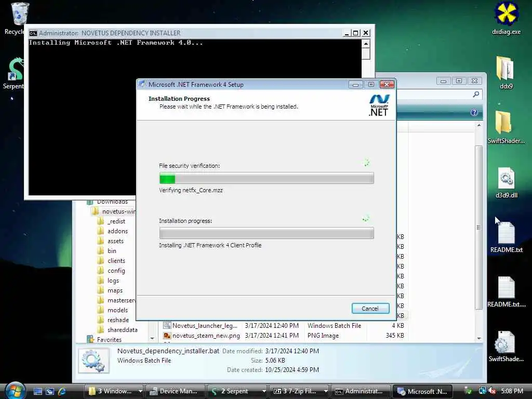Switch to Microsoft .NET setup taskbar button

point(422,391)
